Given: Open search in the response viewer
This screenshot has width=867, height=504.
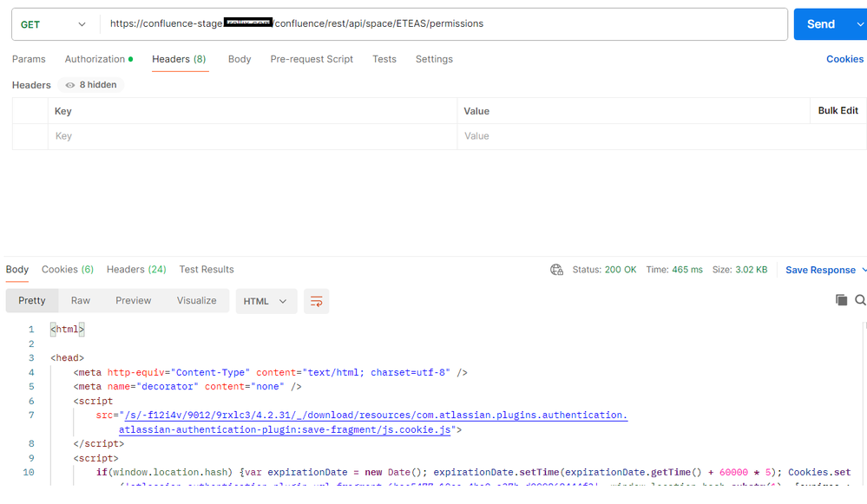Looking at the screenshot, I should point(861,299).
